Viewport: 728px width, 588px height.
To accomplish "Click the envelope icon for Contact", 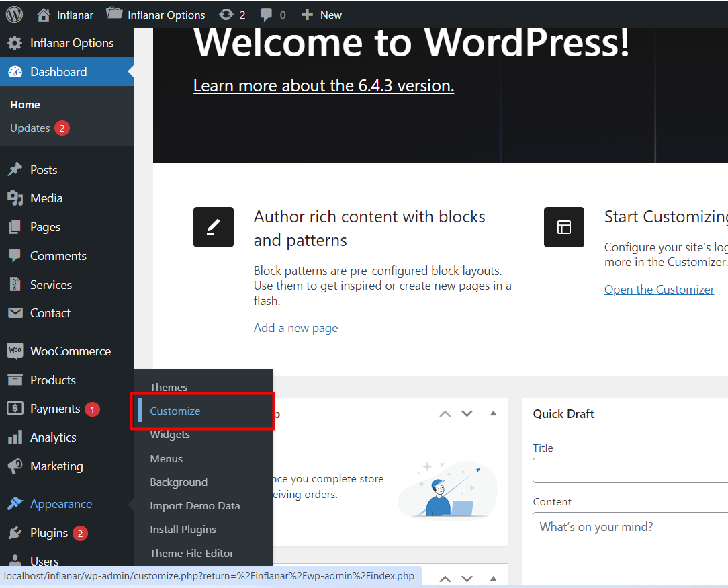I will click(15, 313).
